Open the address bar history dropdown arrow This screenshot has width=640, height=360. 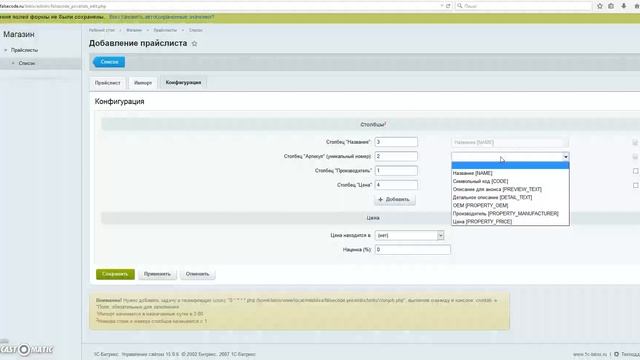[442, 6]
